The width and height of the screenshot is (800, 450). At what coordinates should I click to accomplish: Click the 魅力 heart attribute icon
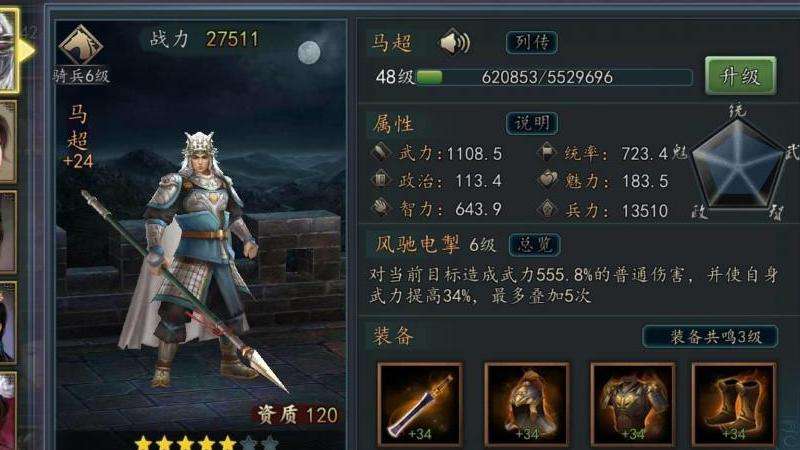pos(547,180)
